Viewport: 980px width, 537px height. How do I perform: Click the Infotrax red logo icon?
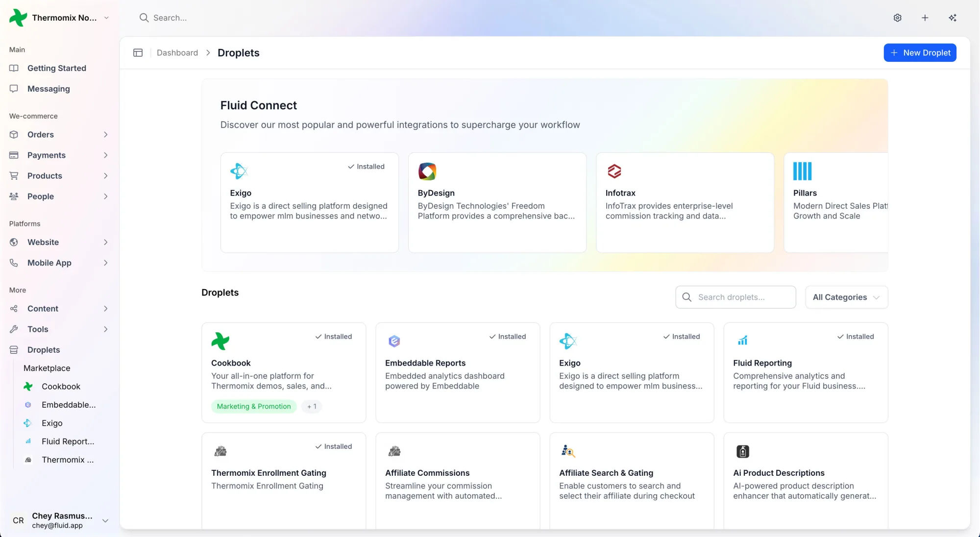(614, 171)
